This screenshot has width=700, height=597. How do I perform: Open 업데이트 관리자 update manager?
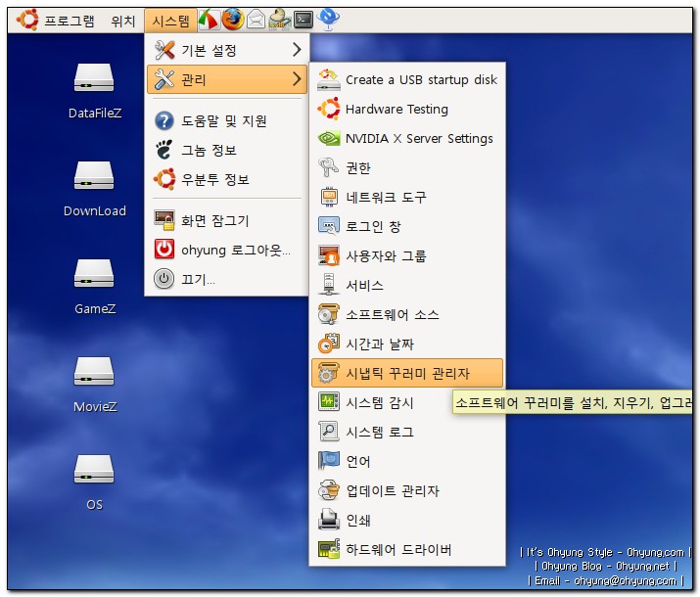tap(407, 491)
